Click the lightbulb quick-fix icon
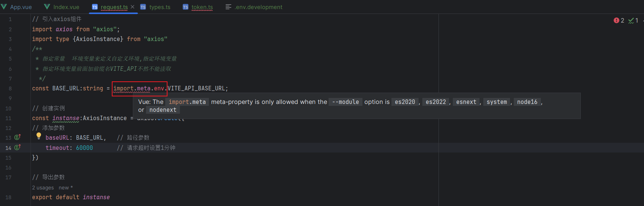Image resolution: width=644 pixels, height=206 pixels. 38,136
